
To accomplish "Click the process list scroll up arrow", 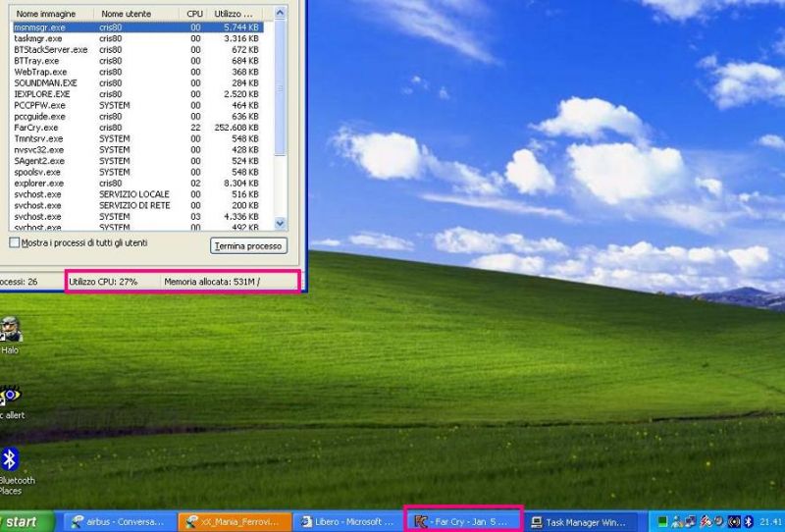I will click(280, 13).
